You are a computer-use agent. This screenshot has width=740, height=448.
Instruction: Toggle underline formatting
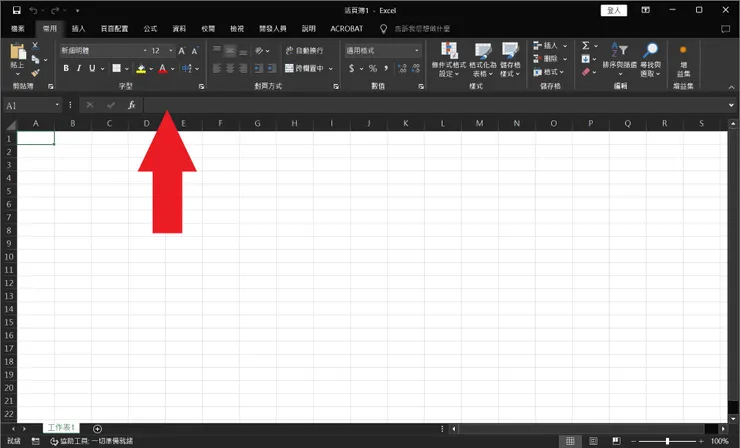(x=92, y=68)
